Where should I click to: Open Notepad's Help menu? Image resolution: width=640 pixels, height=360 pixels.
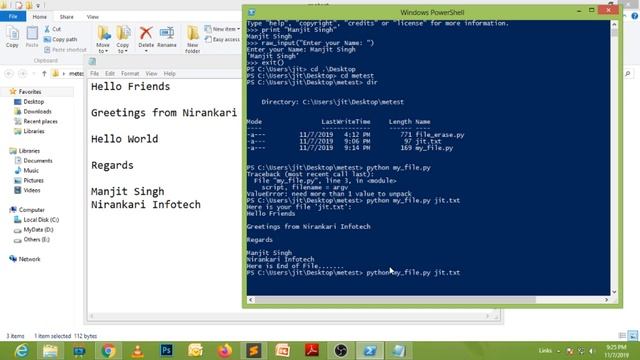click(169, 73)
